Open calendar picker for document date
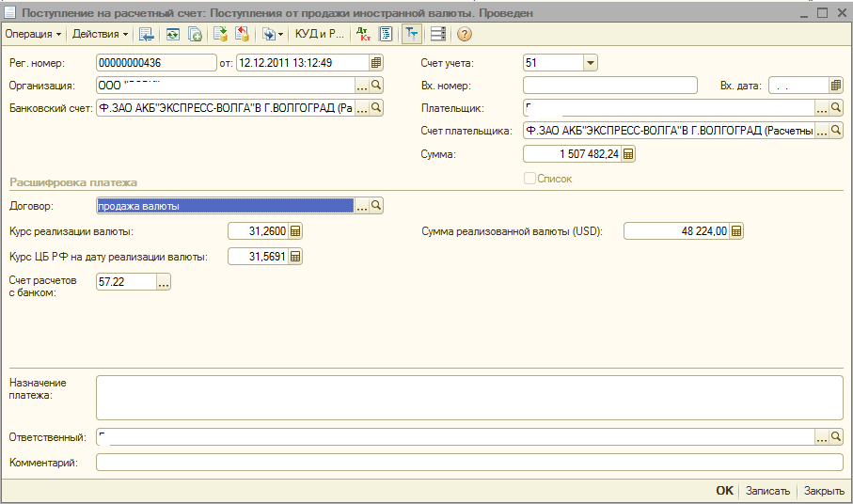This screenshot has width=853, height=504. 376,63
